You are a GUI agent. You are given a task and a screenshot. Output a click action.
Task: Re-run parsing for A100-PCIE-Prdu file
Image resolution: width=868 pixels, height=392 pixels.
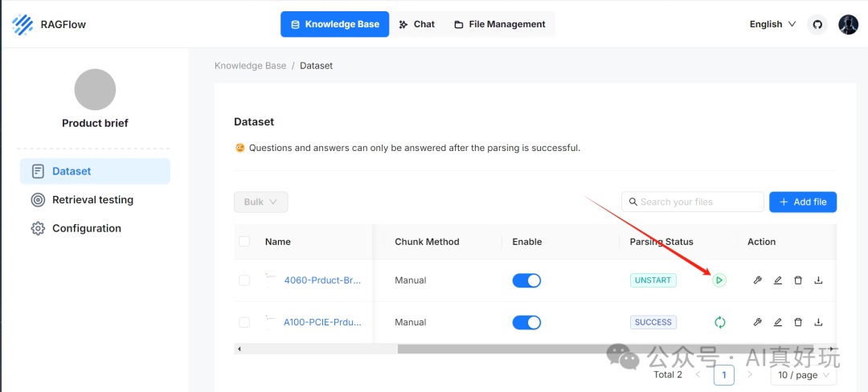(x=719, y=322)
